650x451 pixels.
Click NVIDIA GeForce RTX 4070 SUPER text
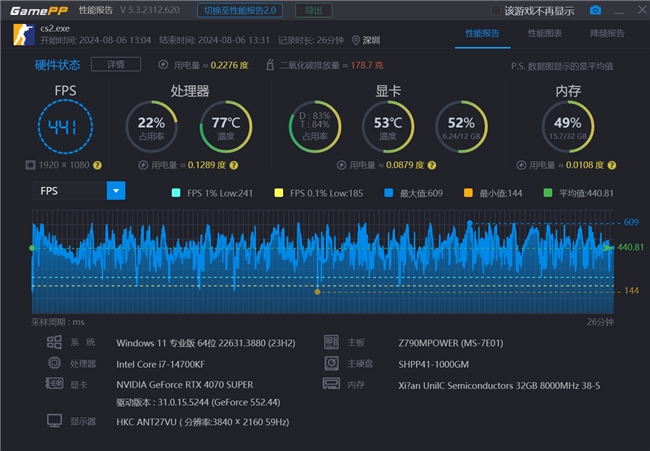[184, 385]
